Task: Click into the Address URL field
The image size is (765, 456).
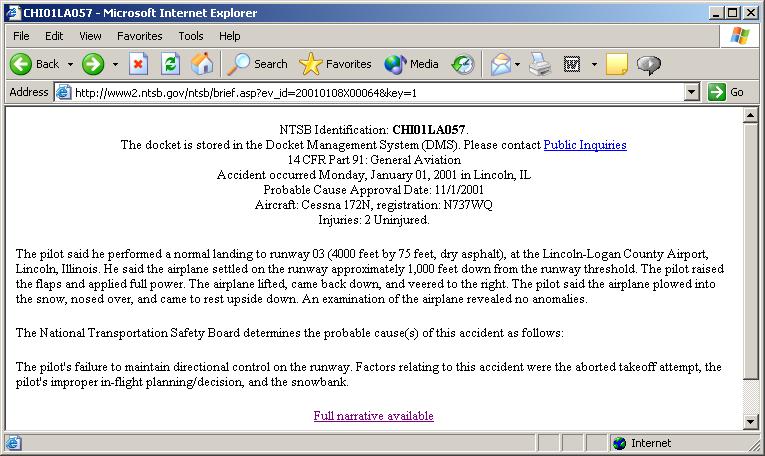Action: click(378, 92)
